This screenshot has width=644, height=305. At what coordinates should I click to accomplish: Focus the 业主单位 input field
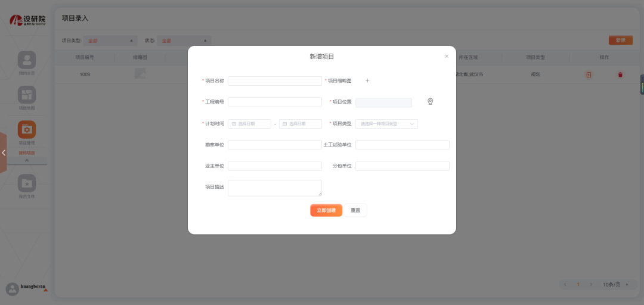point(275,166)
